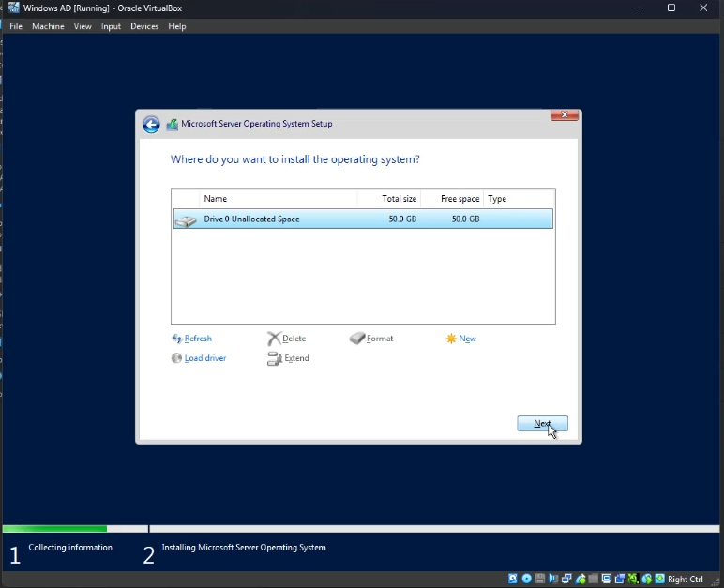Screen dimensions: 724x588
Task: Click the Load driver link
Action: [205, 358]
